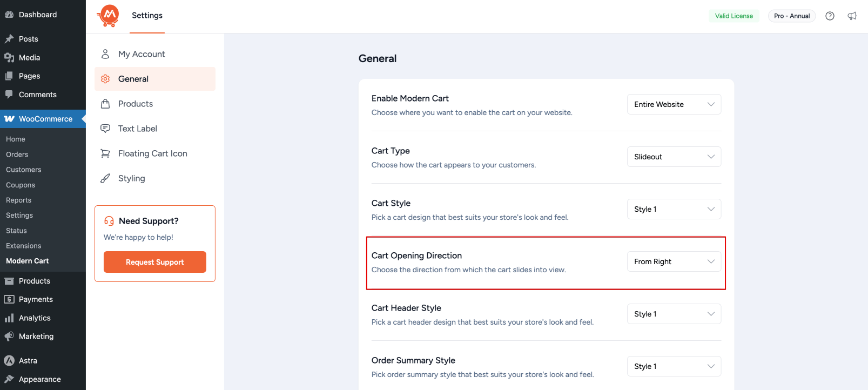Open the Order Summary Style dropdown
This screenshot has width=868, height=390.
pos(674,366)
